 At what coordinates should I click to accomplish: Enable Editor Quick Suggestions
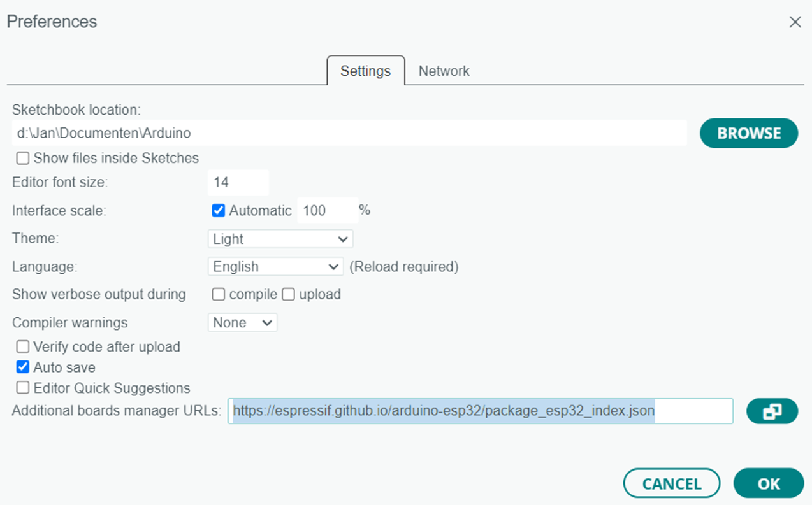pos(22,388)
